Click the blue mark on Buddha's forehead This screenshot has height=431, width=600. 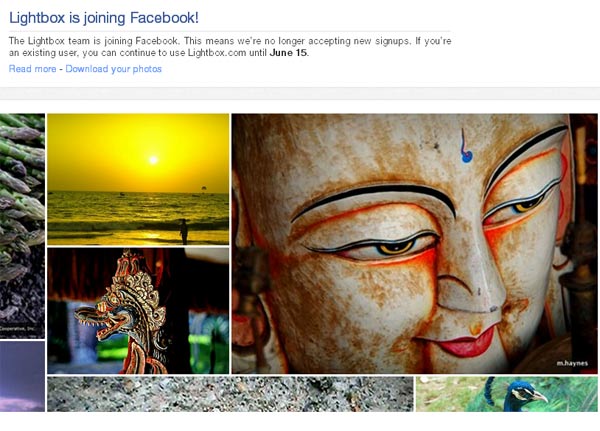click(465, 147)
